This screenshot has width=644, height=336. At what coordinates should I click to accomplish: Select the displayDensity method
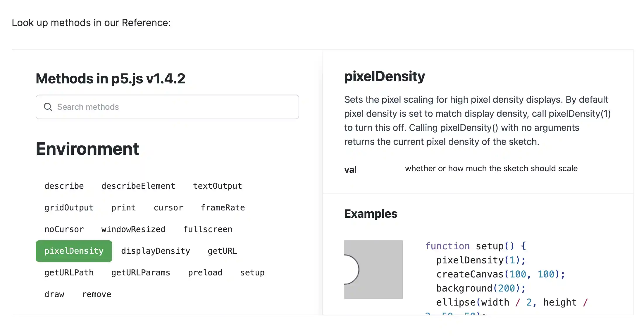tap(155, 251)
